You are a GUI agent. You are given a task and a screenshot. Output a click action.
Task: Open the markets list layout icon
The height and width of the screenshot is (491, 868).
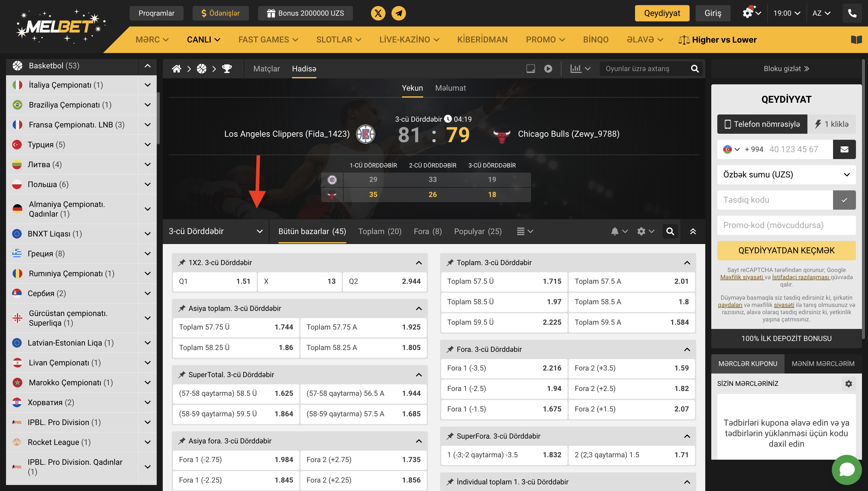(525, 231)
